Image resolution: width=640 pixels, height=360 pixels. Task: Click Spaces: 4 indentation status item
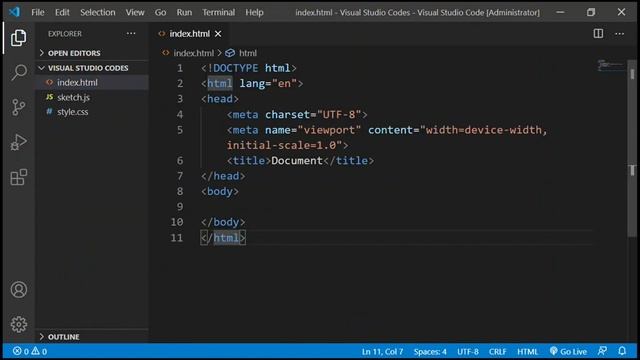coord(430,351)
